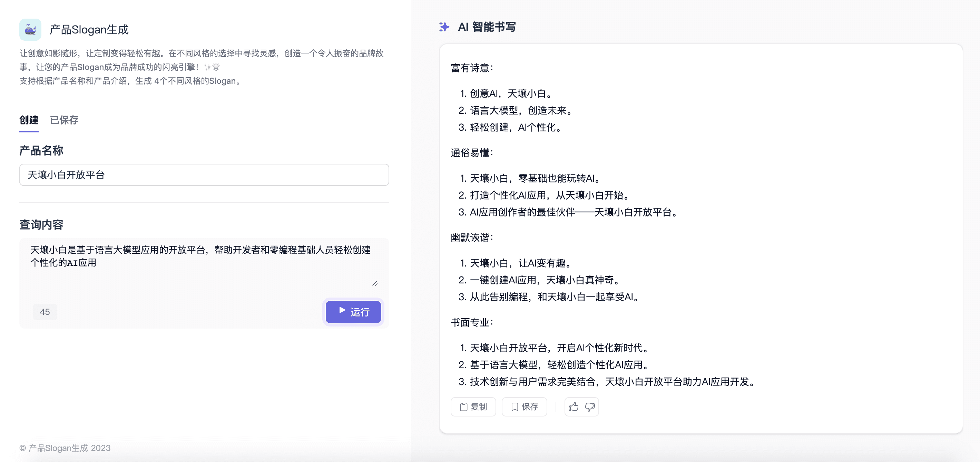The height and width of the screenshot is (462, 980).
Task: Open the 已保存 tab
Action: [x=64, y=120]
